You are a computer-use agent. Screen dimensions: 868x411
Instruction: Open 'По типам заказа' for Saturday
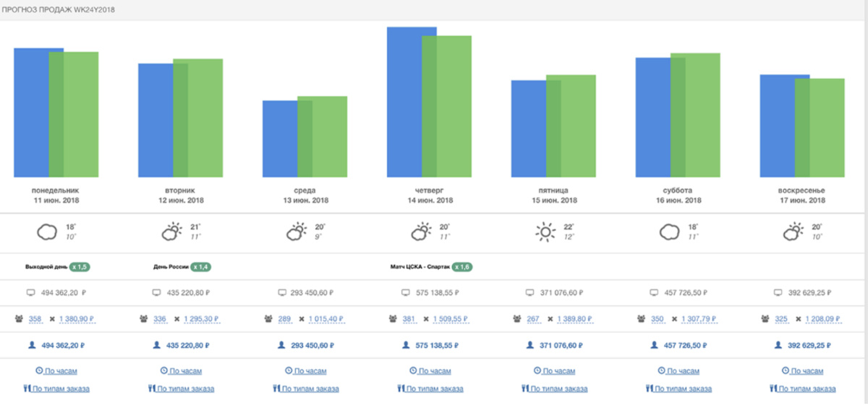point(678,389)
